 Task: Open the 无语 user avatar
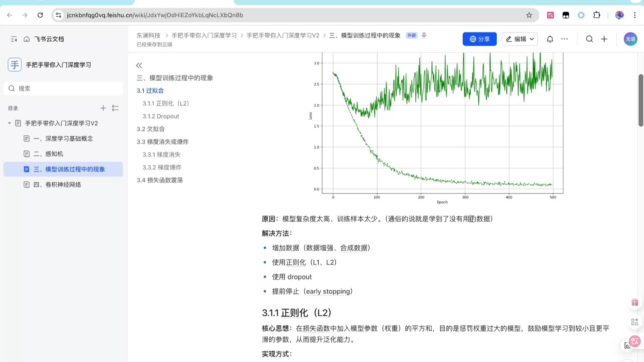pyautogui.click(x=630, y=39)
